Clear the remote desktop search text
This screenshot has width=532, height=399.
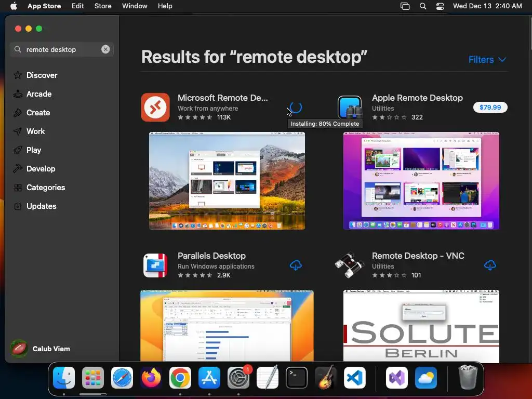click(105, 49)
